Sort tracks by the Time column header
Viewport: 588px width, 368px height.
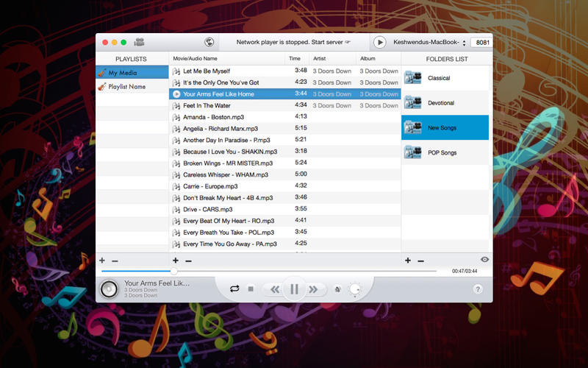[x=295, y=58]
